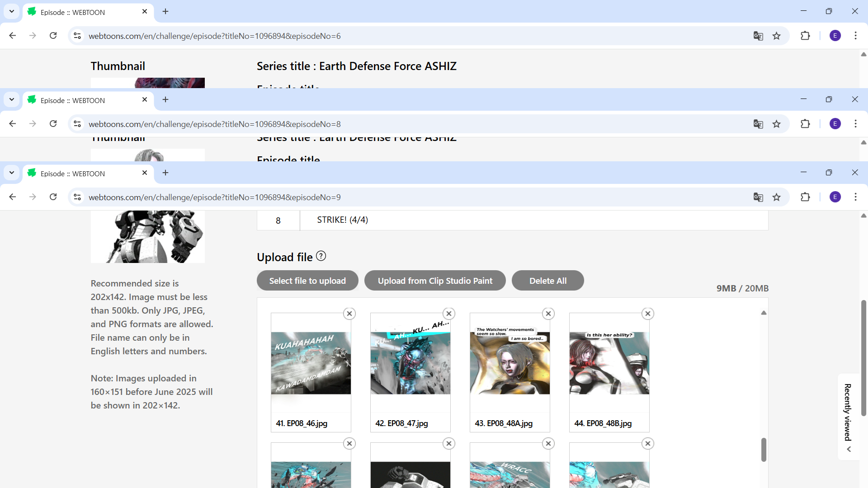
Task: Click the Select file to upload button
Action: tap(307, 281)
